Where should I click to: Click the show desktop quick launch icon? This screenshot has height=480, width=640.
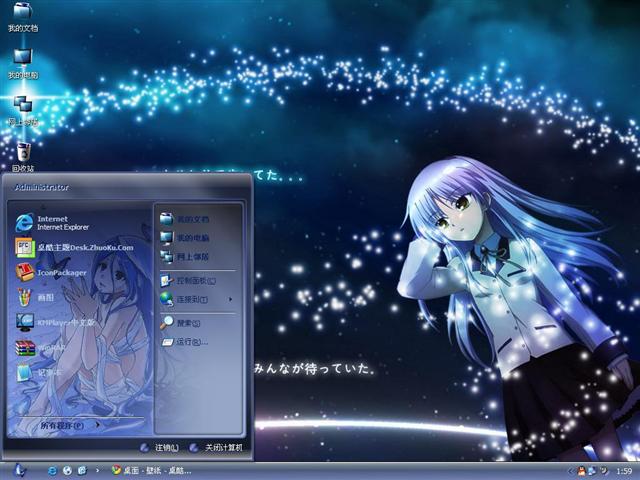point(82,471)
